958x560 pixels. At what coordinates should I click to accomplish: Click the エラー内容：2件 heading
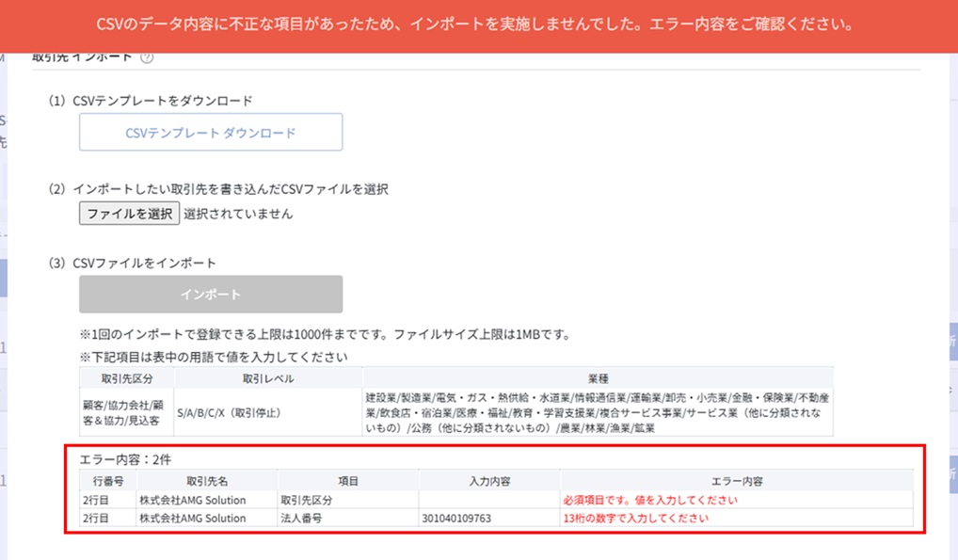tap(125, 459)
